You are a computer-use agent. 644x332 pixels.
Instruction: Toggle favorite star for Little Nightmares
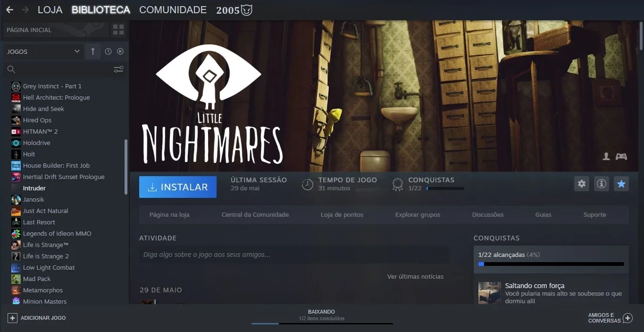pyautogui.click(x=621, y=184)
